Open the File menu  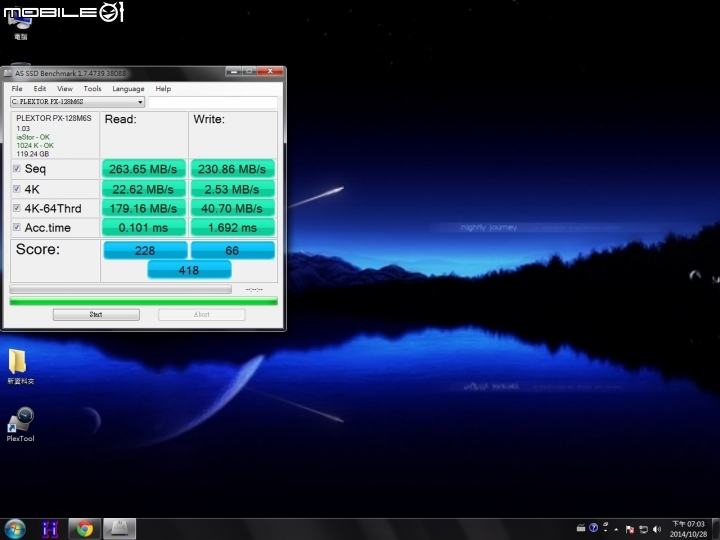pos(17,89)
